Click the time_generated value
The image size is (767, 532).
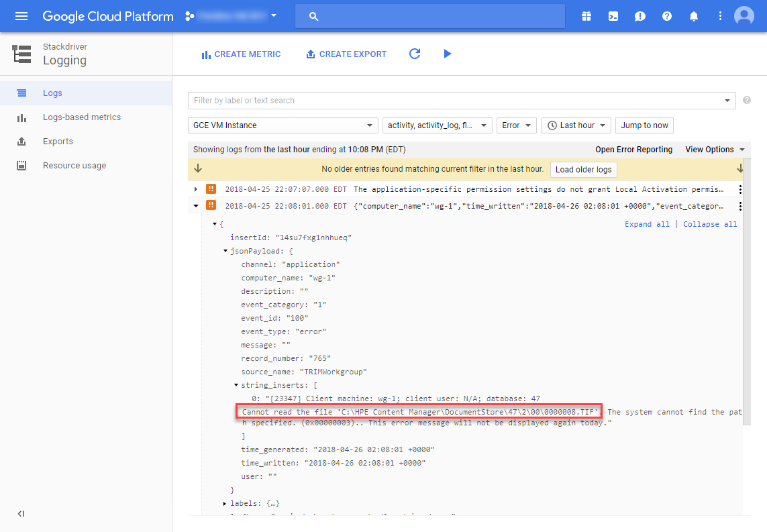coord(374,449)
